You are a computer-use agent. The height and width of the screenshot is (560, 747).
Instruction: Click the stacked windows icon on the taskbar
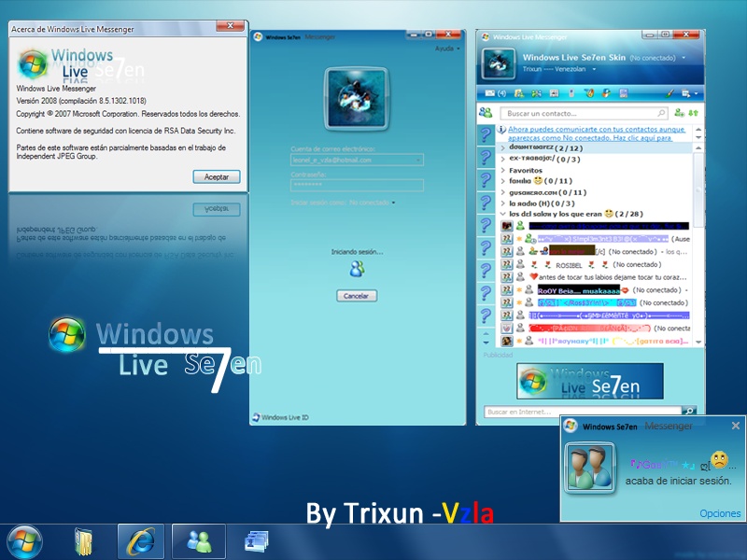click(x=256, y=542)
